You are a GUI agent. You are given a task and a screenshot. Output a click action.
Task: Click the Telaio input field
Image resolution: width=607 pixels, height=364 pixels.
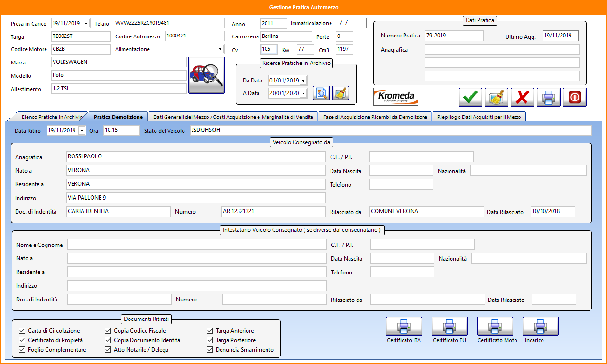pyautogui.click(x=169, y=23)
